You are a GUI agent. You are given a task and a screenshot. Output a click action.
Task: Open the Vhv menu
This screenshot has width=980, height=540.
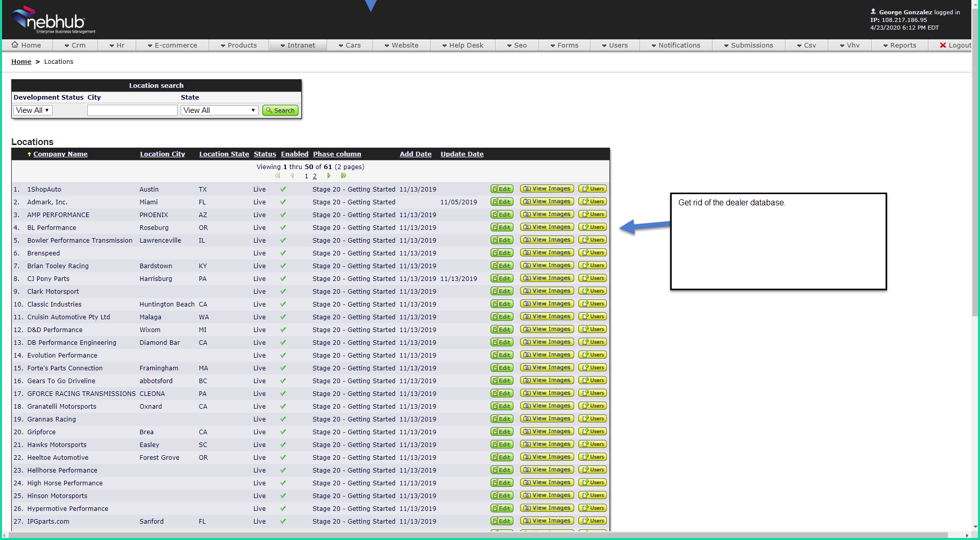point(850,45)
